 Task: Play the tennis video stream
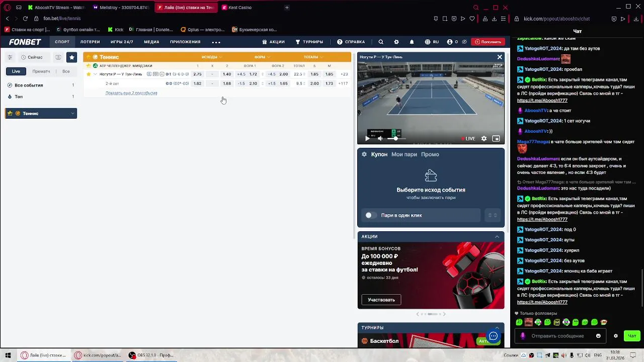(x=367, y=139)
